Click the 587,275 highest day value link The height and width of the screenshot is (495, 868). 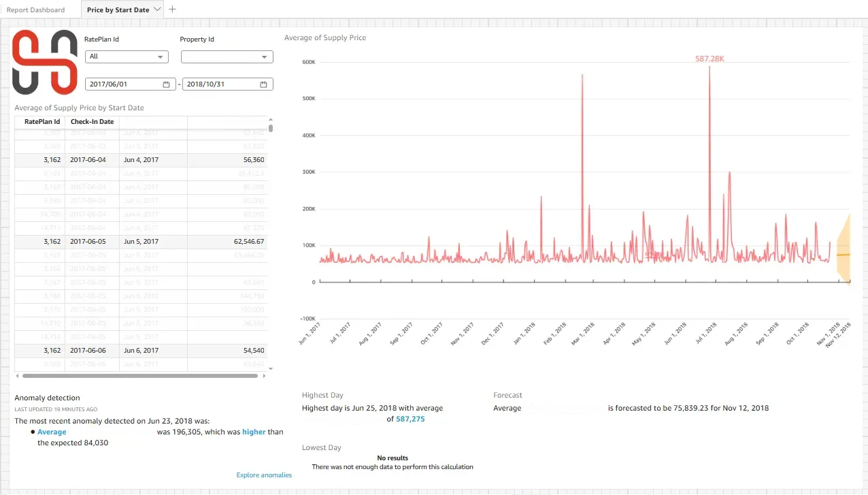[410, 419]
